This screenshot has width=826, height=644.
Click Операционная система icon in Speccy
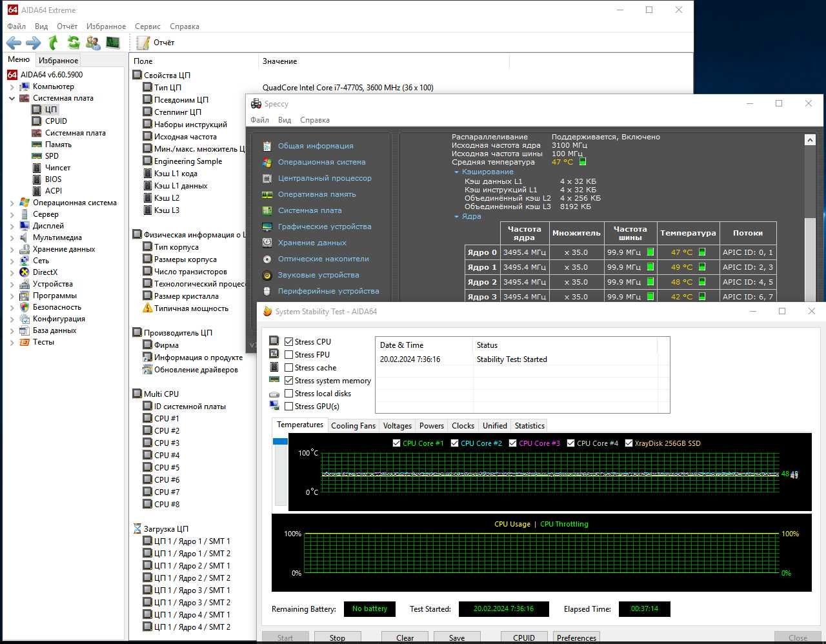[267, 162]
